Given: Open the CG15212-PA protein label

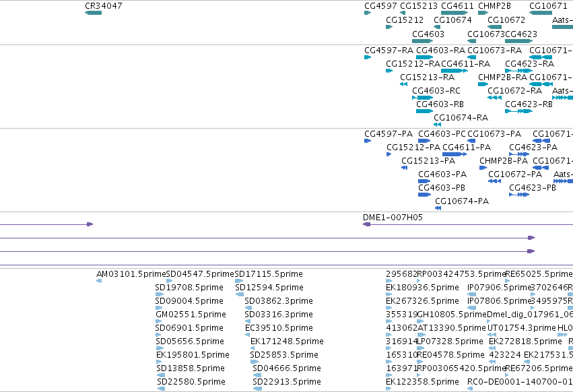Looking at the screenshot, I should click(x=413, y=148).
